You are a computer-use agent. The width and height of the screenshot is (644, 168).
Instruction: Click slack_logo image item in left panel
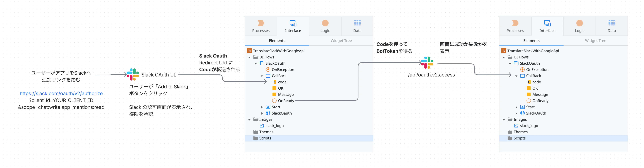click(x=275, y=126)
